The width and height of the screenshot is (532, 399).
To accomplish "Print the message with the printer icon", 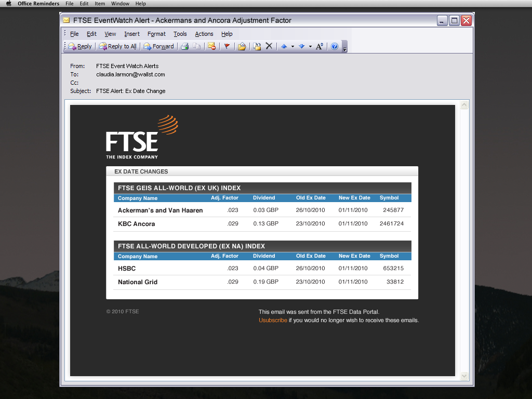I will tap(184, 46).
